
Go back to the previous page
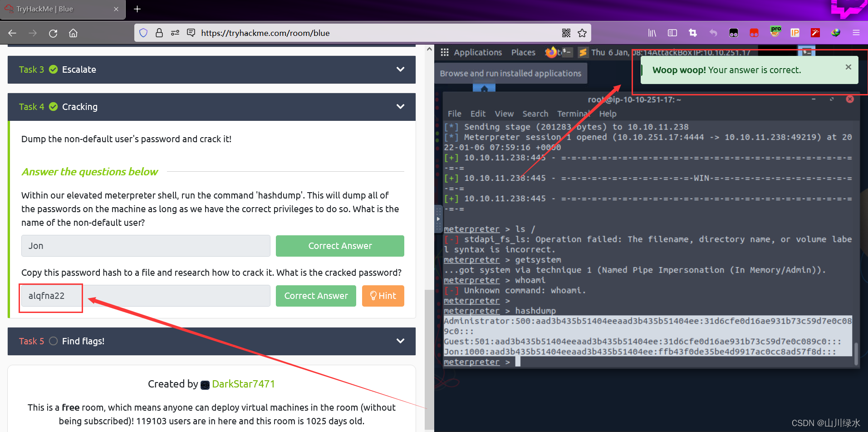pos(12,33)
